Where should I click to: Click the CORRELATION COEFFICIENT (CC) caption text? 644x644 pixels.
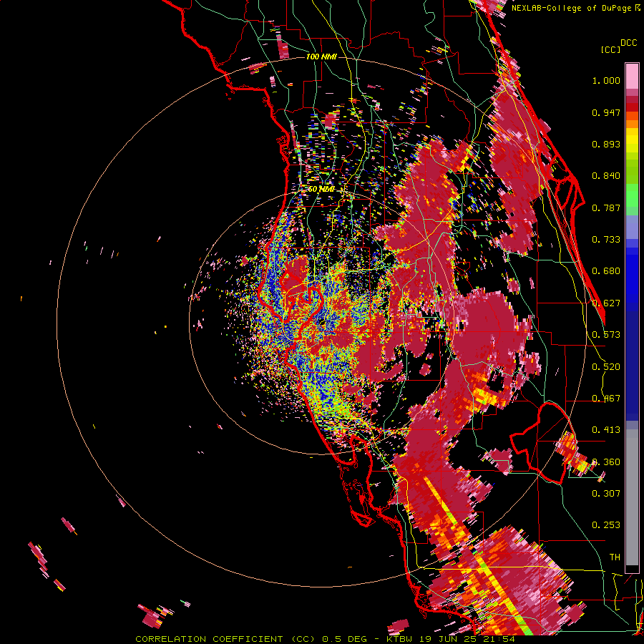(225, 639)
